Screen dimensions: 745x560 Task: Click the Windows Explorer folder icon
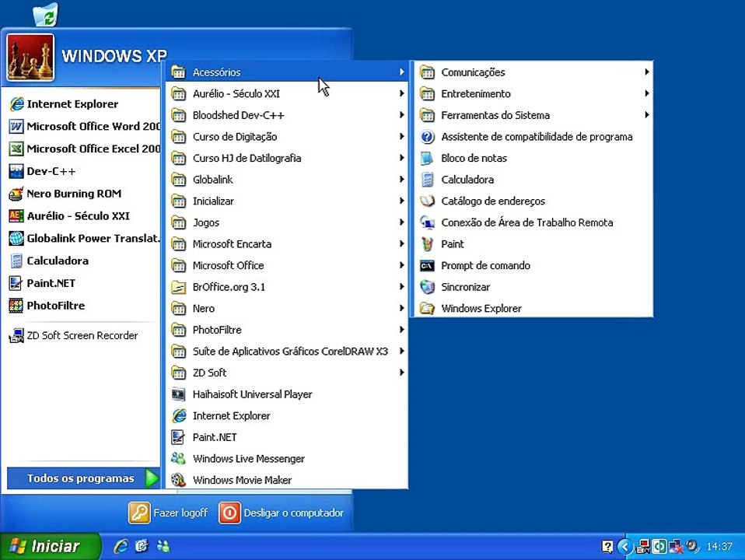coord(427,309)
